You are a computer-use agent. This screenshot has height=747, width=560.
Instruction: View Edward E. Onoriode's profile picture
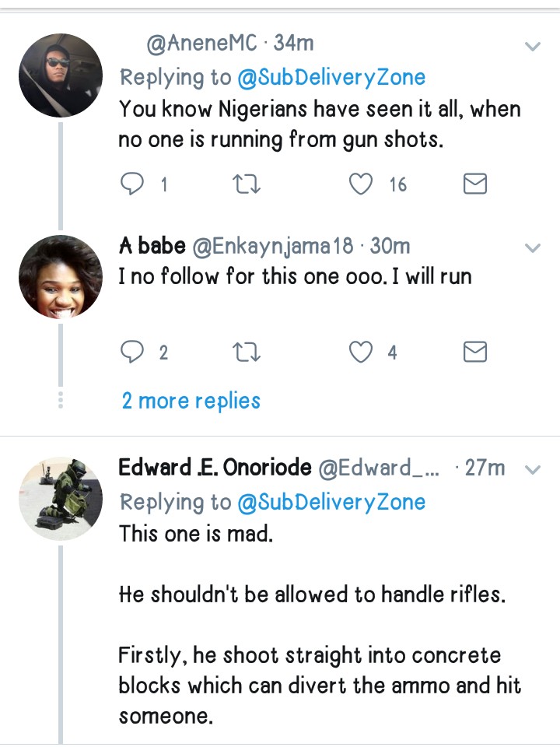point(61,498)
